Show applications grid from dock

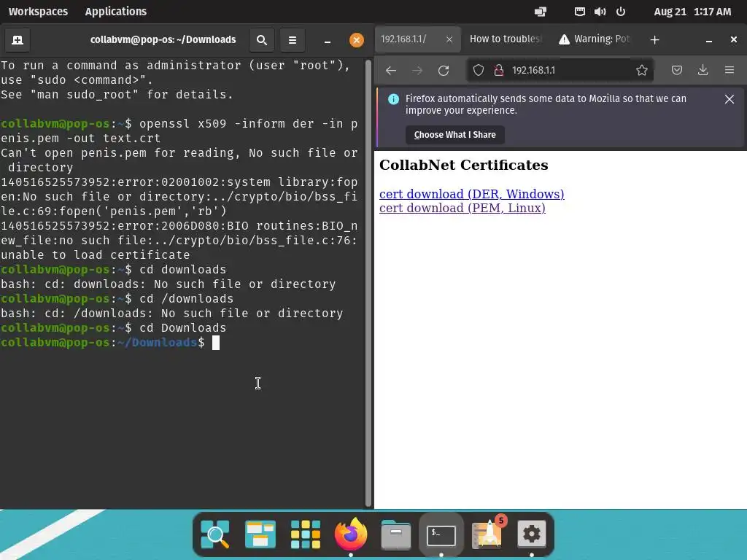tap(306, 534)
